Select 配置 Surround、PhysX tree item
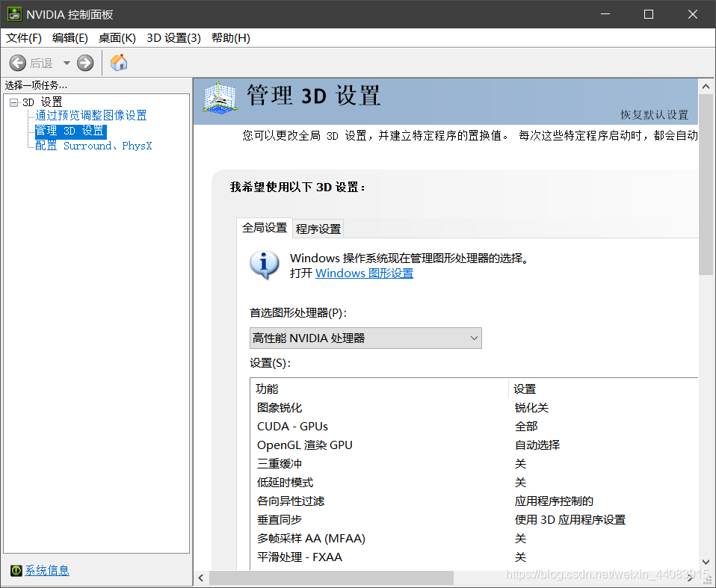 (93, 146)
